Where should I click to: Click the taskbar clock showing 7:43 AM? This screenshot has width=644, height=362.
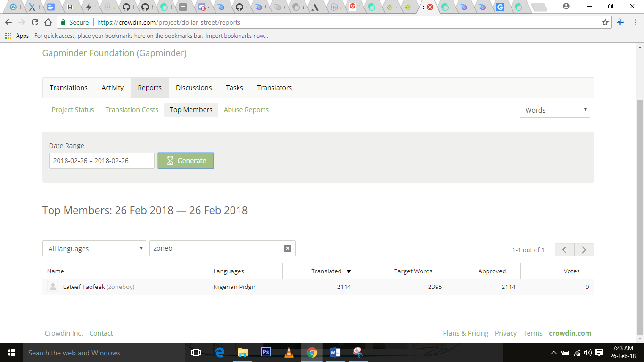623,353
